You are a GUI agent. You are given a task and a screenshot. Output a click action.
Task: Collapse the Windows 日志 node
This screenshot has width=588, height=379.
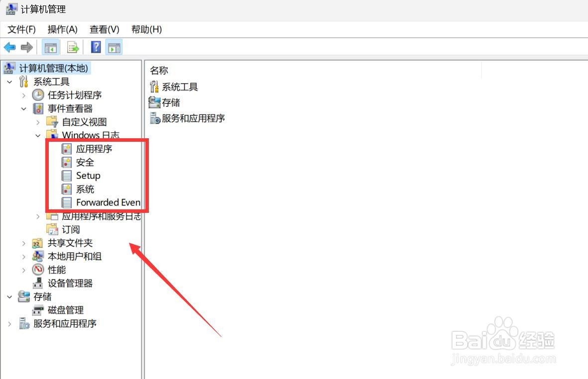tap(38, 136)
